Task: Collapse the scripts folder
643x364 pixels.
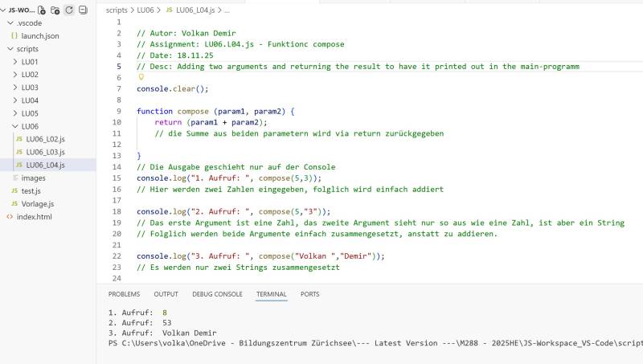Action: [27, 49]
